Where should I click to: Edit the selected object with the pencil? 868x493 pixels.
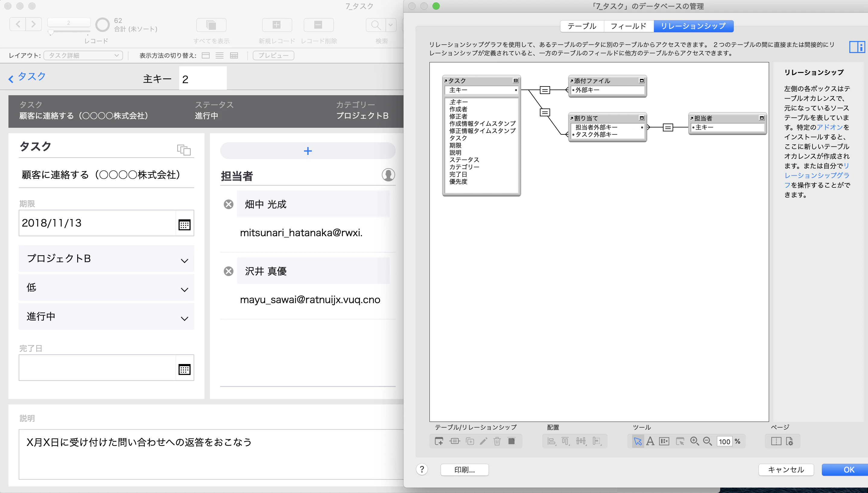click(x=483, y=441)
